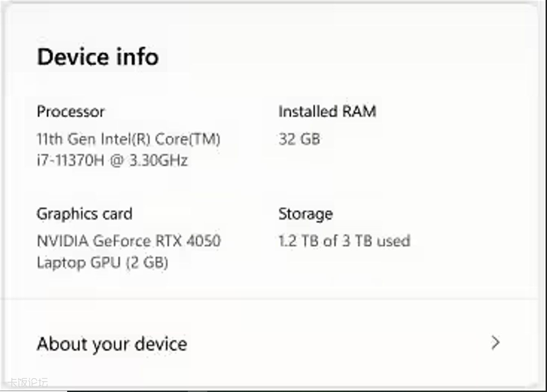
Task: Expand the About your device chevron arrow
Action: pyautogui.click(x=495, y=343)
